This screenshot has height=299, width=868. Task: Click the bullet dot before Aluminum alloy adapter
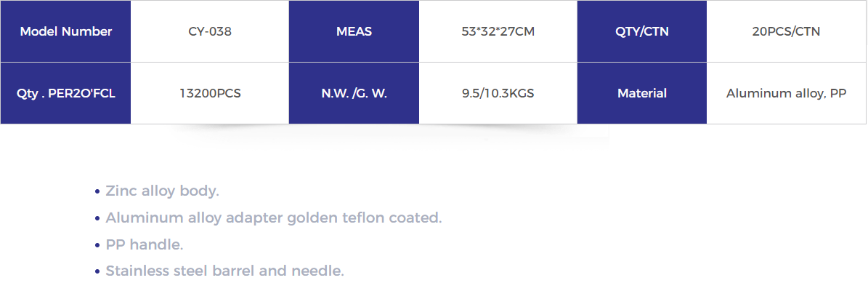tap(97, 218)
